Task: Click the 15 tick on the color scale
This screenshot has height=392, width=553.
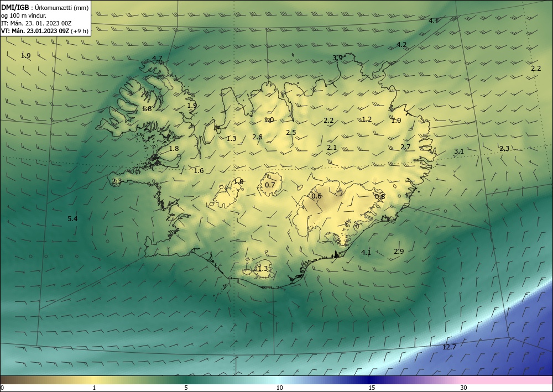Action: tap(372, 388)
